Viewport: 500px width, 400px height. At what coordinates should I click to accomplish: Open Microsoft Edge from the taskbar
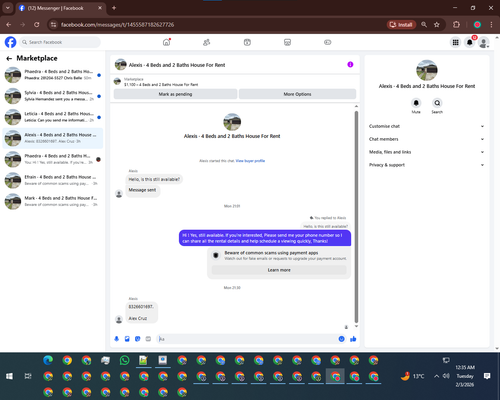(48, 360)
